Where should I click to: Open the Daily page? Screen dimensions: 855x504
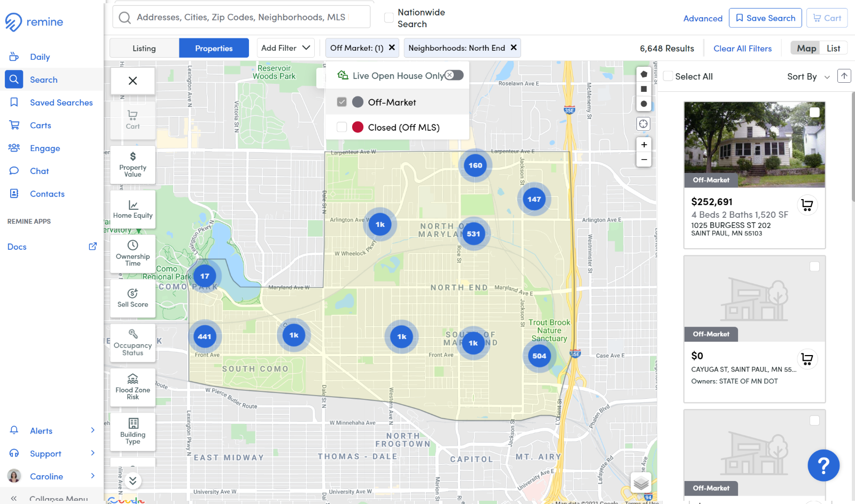pos(40,57)
